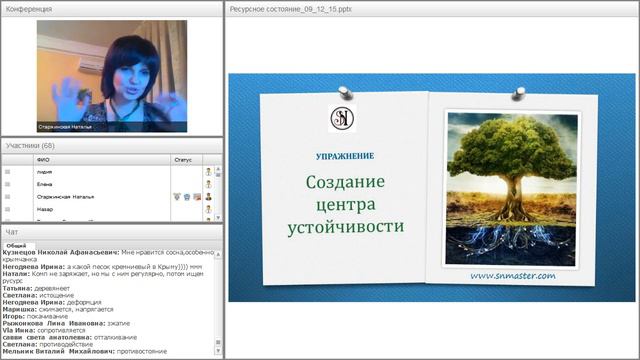The image size is (640, 360).
Task: Click the tree photo on the slide
Action: pos(512,189)
